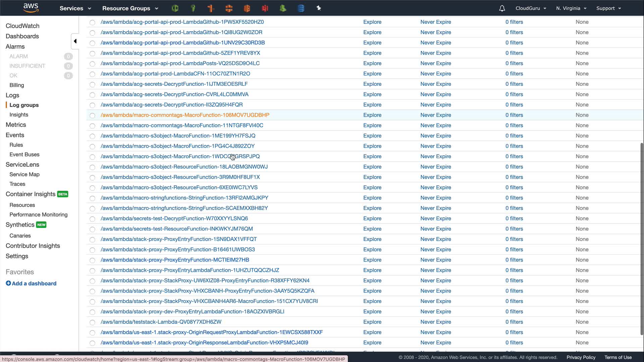Click the AWS logo home icon

pyautogui.click(x=31, y=8)
